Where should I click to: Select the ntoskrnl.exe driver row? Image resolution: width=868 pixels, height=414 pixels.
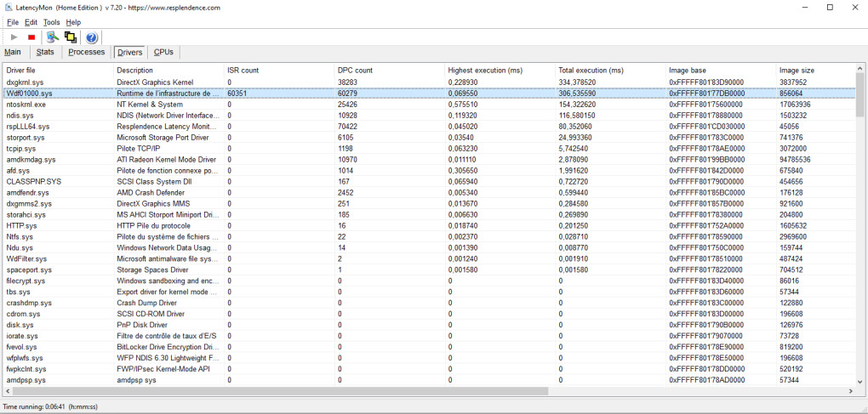(x=26, y=104)
